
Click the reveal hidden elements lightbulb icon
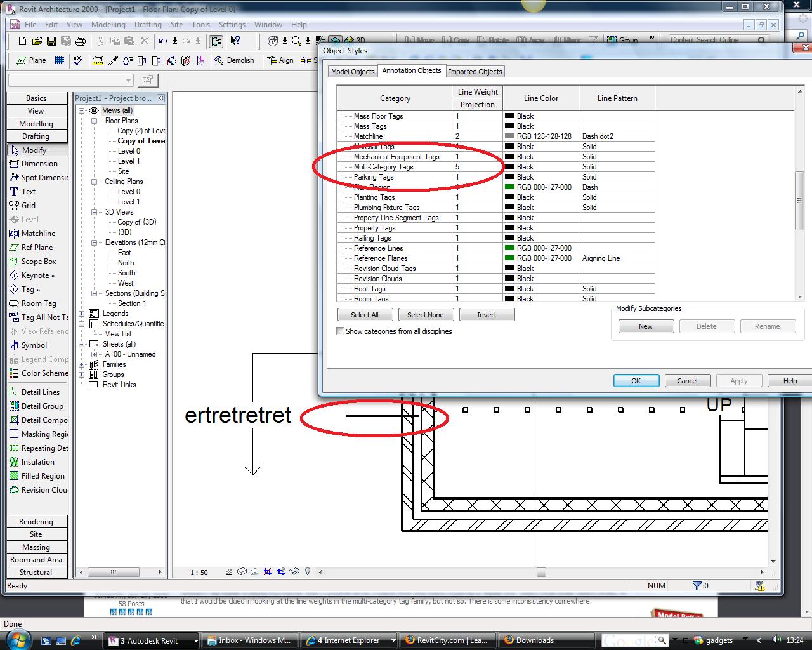point(308,572)
